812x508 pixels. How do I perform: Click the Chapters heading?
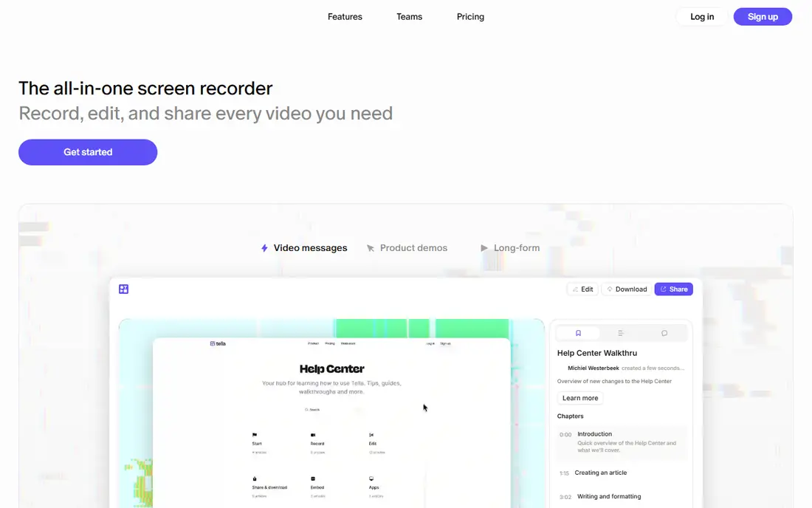coord(570,416)
